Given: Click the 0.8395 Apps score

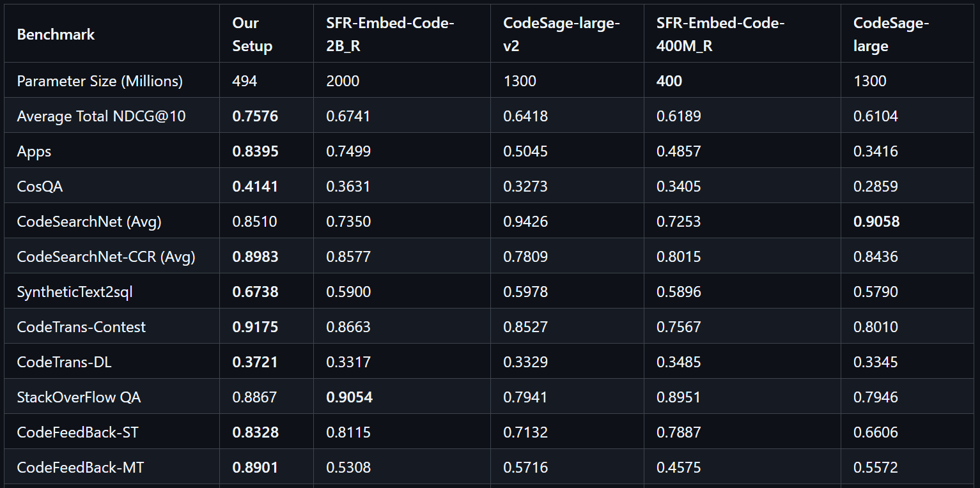Looking at the screenshot, I should click(x=255, y=151).
